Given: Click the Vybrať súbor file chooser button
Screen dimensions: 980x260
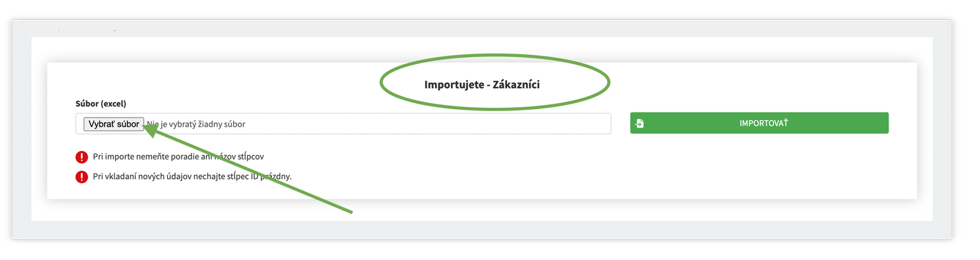Looking at the screenshot, I should [x=114, y=124].
